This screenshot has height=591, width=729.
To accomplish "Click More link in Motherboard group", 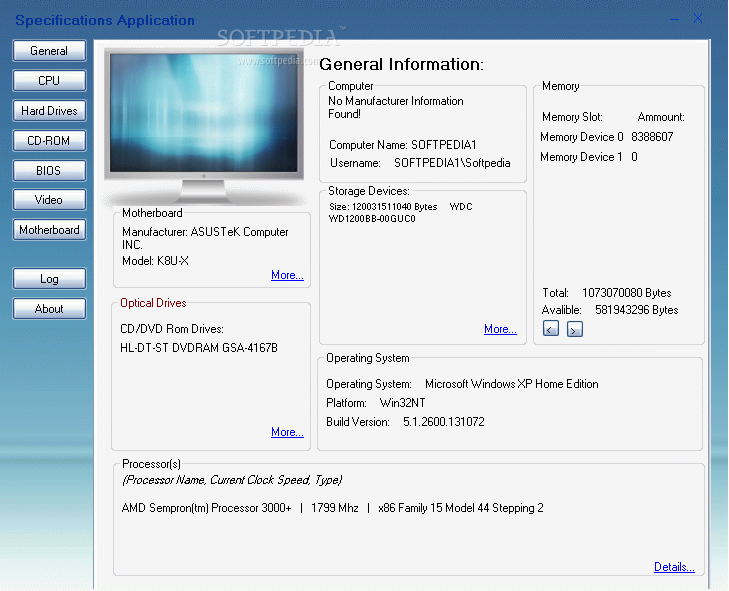I will tap(287, 275).
